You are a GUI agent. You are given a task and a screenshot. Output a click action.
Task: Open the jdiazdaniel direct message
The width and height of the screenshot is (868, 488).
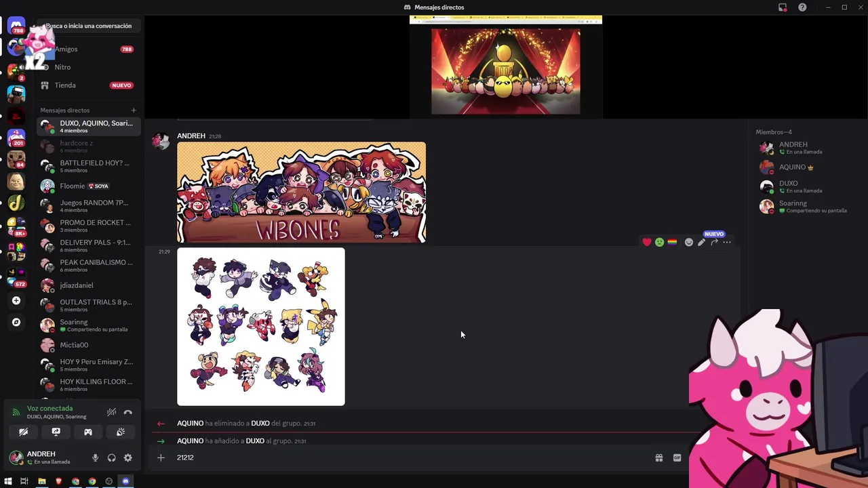[88, 285]
